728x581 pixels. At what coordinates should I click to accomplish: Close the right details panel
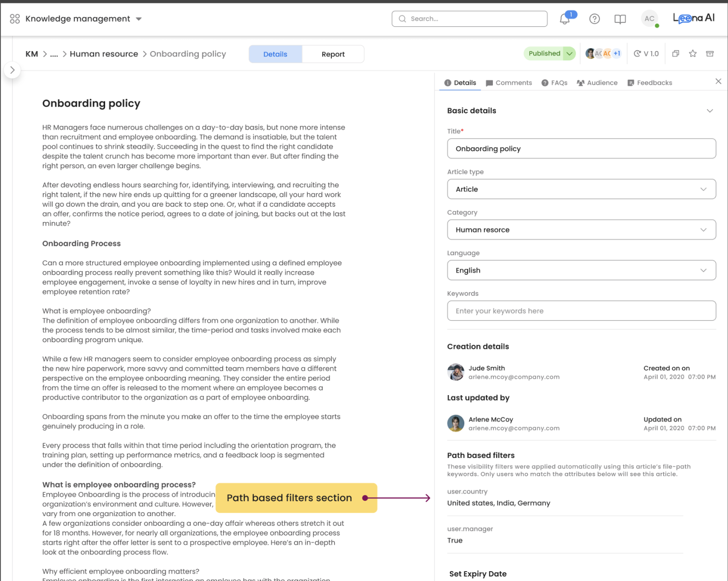click(718, 81)
